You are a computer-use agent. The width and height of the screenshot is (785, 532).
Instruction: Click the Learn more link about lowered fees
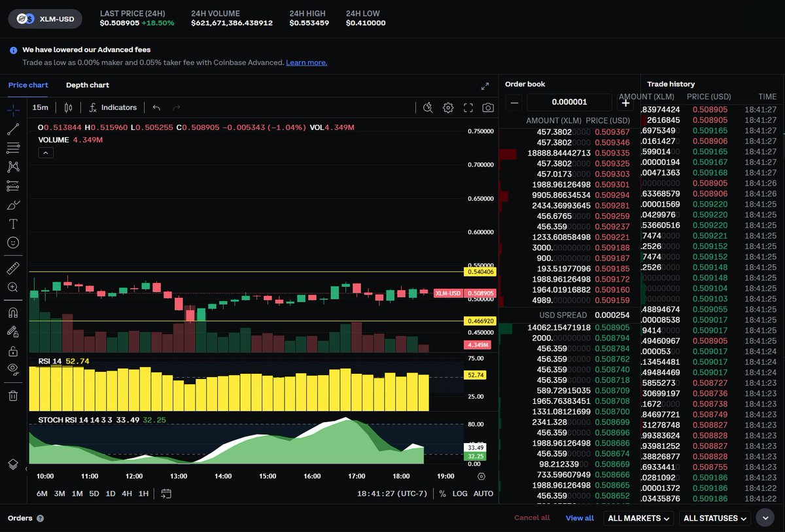click(306, 62)
